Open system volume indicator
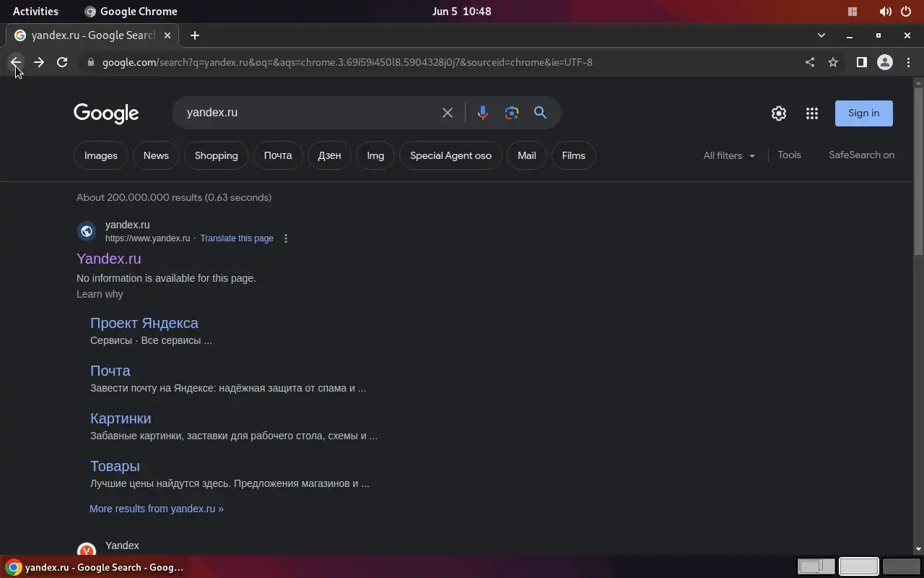Viewport: 924px width, 578px height. [x=885, y=12]
